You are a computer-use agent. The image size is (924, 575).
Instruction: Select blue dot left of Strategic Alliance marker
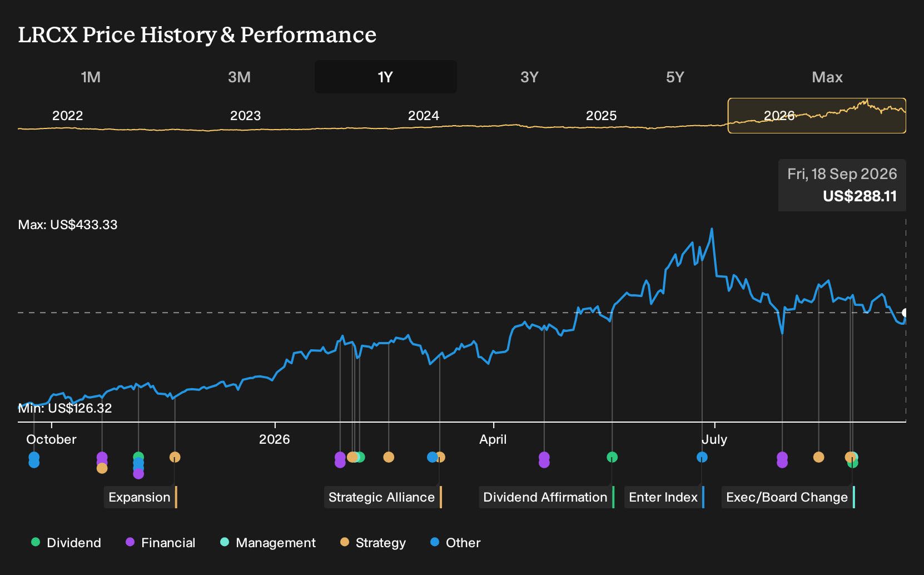pos(432,457)
